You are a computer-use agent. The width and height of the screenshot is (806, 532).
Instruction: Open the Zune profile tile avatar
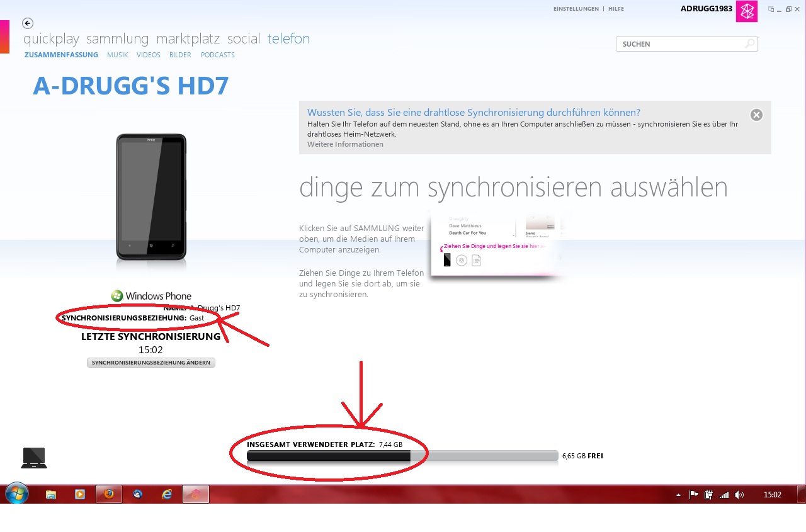pos(747,11)
